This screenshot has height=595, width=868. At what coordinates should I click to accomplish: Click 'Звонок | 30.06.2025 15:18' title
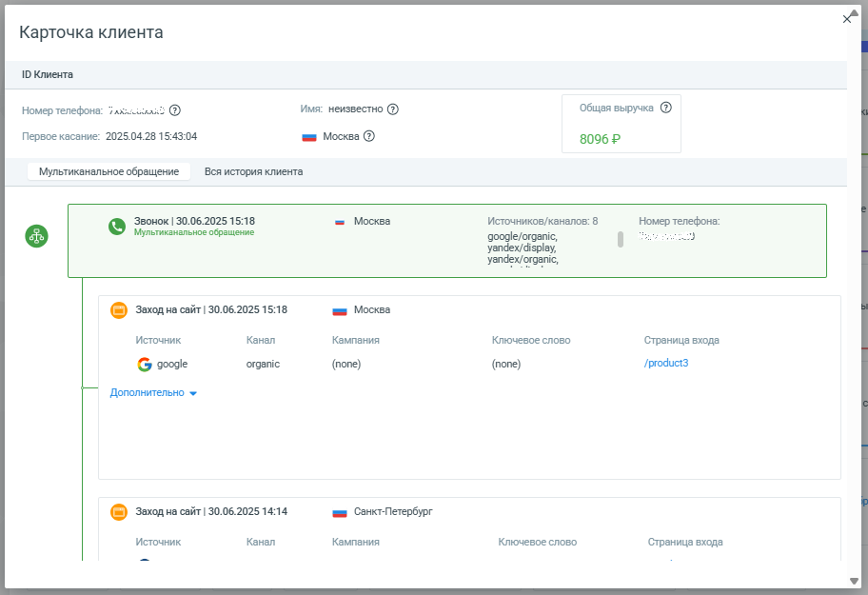194,221
